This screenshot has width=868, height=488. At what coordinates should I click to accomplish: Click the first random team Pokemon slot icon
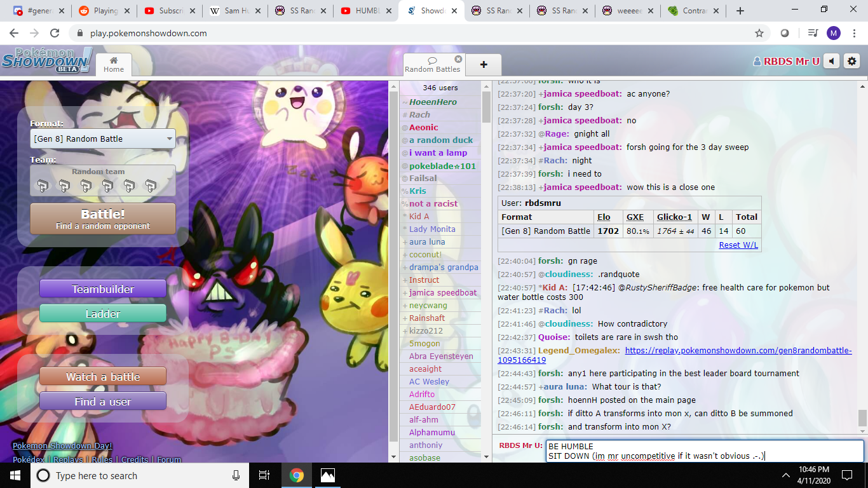click(x=43, y=186)
